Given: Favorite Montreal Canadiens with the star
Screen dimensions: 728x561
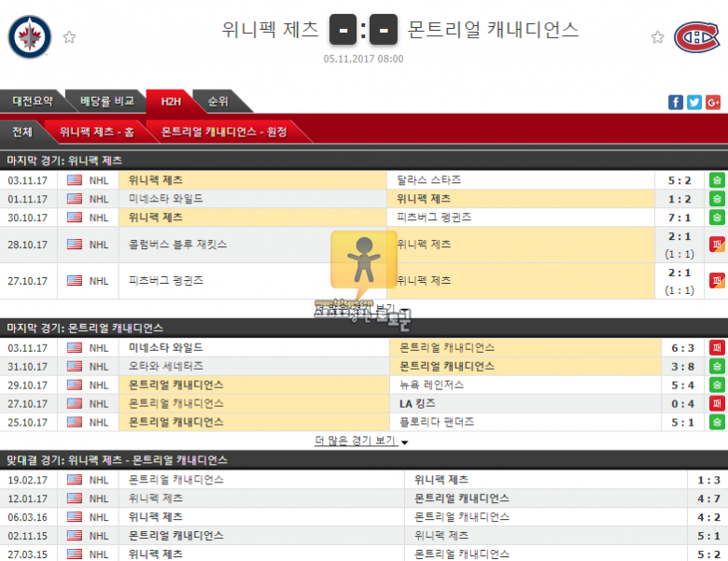Looking at the screenshot, I should (657, 37).
